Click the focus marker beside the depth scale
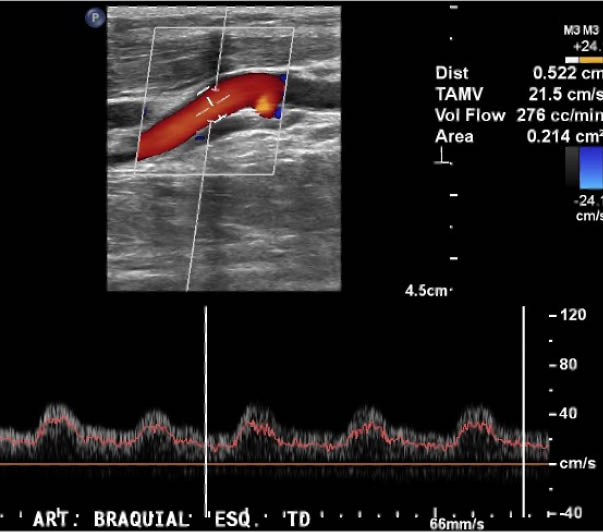The image size is (603, 532). point(441,161)
